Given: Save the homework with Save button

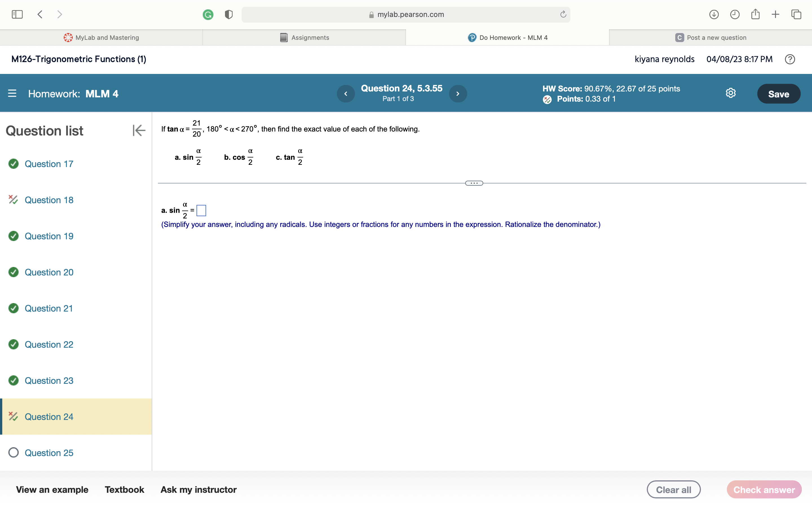Looking at the screenshot, I should (779, 94).
